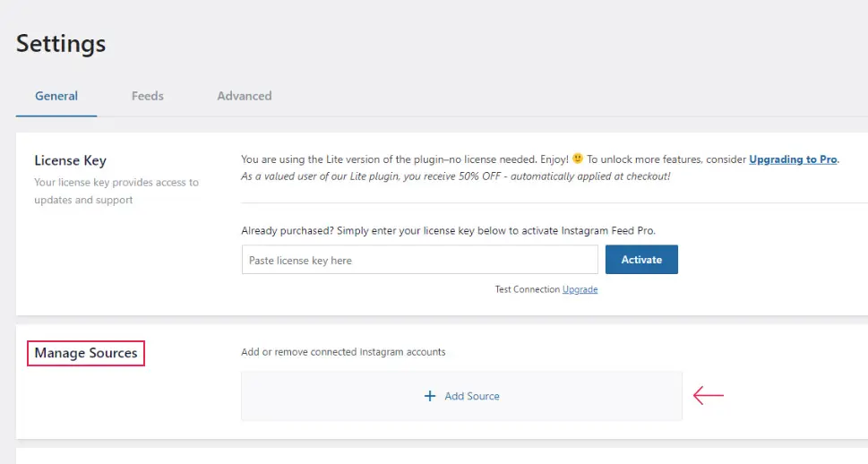Click the Lite version no license needed message
This screenshot has height=464, width=868.
405,159
